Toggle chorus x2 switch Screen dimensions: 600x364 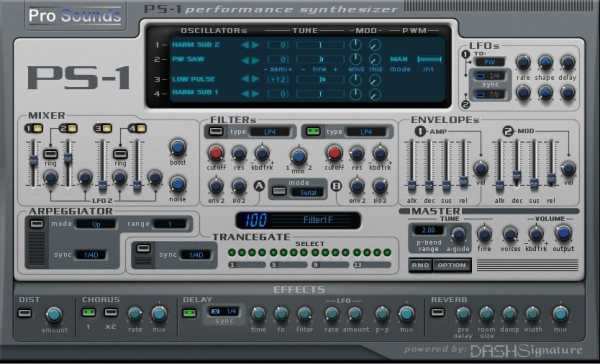point(111,312)
